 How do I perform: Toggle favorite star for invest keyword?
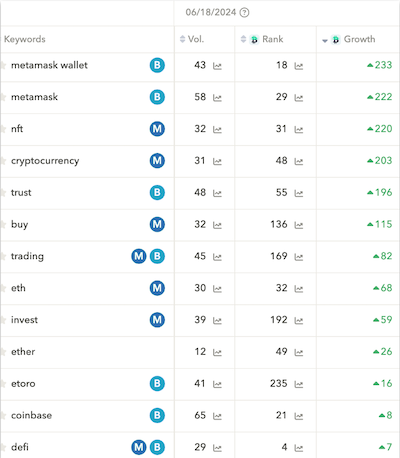pyautogui.click(x=3, y=320)
